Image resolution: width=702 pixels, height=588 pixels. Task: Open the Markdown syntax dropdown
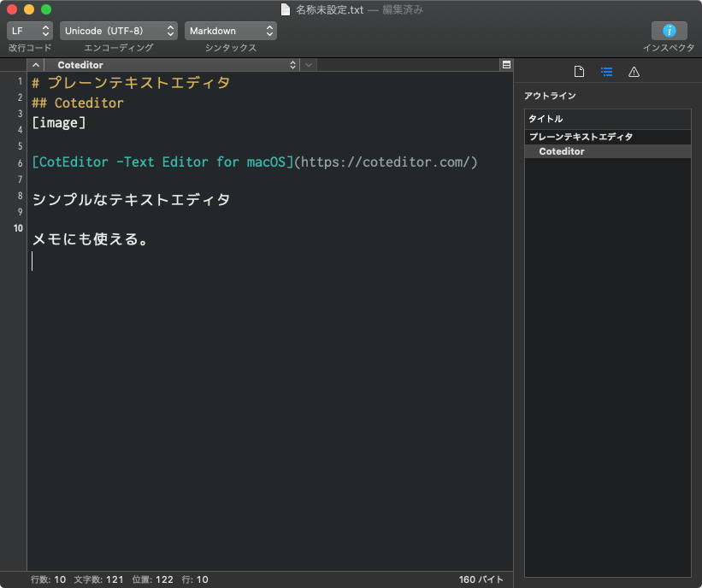231,31
